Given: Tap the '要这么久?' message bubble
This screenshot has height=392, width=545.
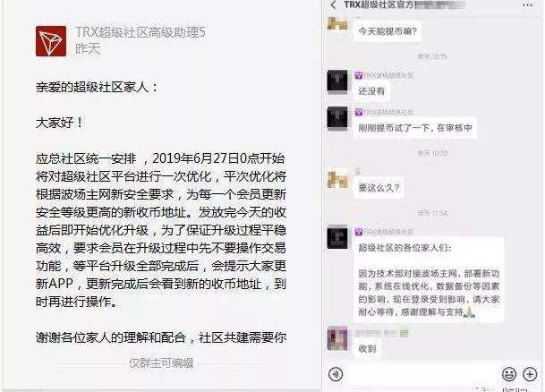Looking at the screenshot, I should point(379,188).
